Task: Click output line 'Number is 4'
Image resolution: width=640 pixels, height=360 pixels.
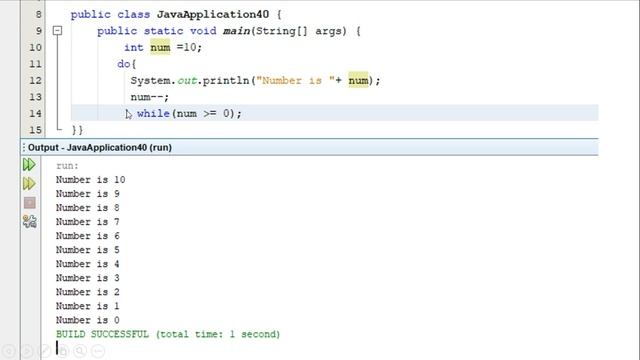Action: [x=88, y=264]
